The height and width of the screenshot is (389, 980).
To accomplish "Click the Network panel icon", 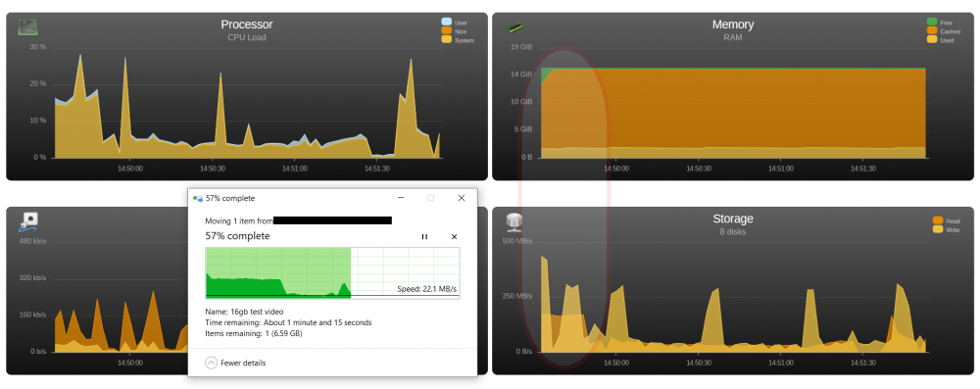I will click(x=28, y=221).
